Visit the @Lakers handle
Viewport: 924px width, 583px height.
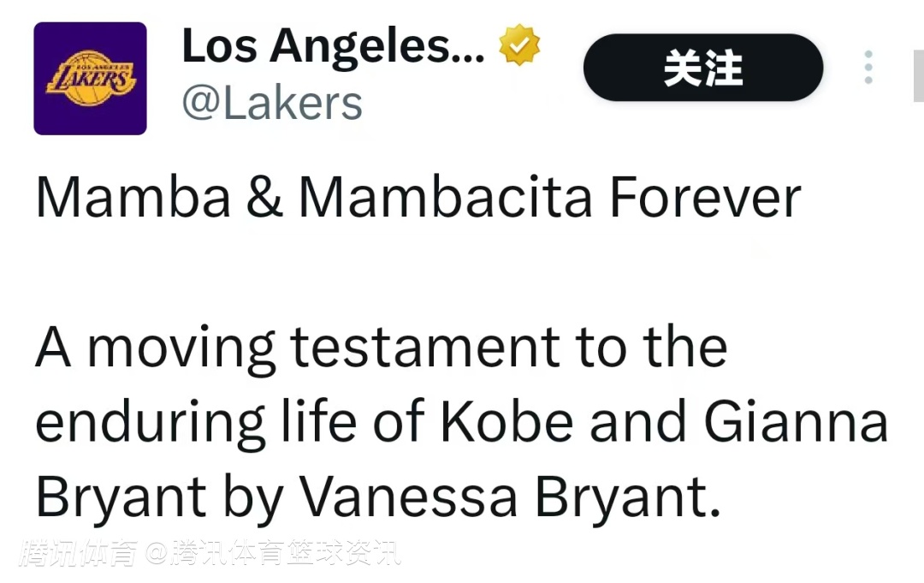[272, 103]
